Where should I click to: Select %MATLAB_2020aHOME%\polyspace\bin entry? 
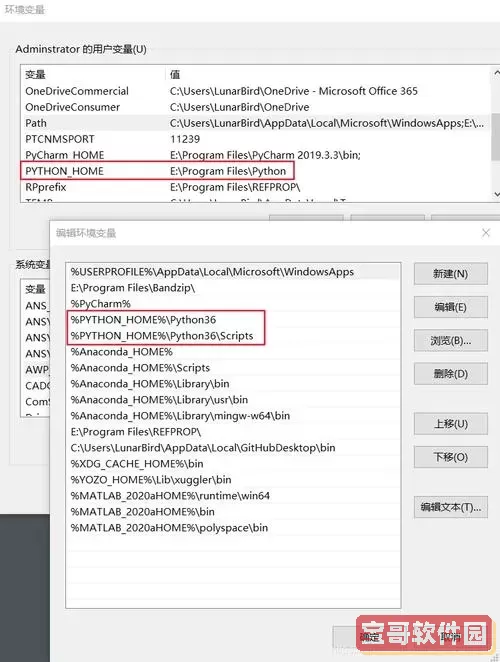[x=233, y=529]
